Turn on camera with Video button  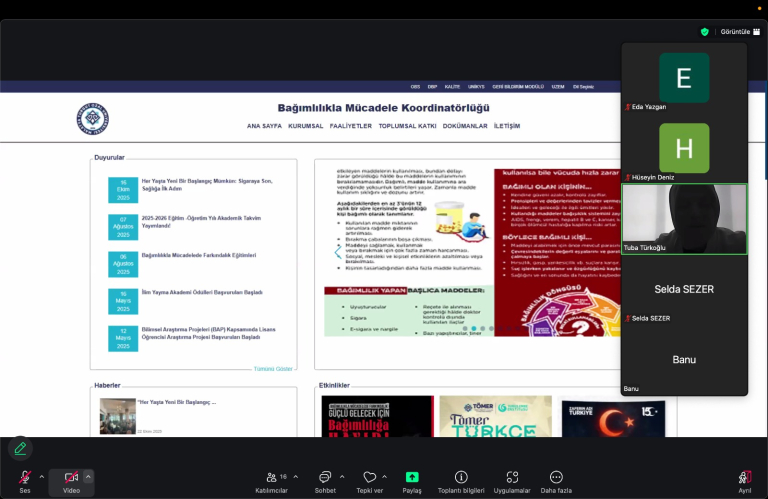[71, 478]
